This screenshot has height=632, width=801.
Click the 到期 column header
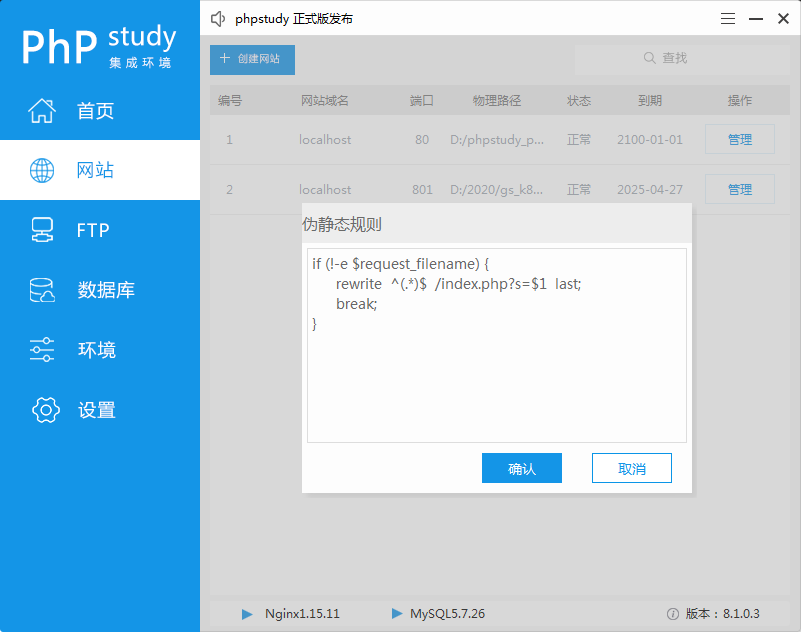pos(650,100)
